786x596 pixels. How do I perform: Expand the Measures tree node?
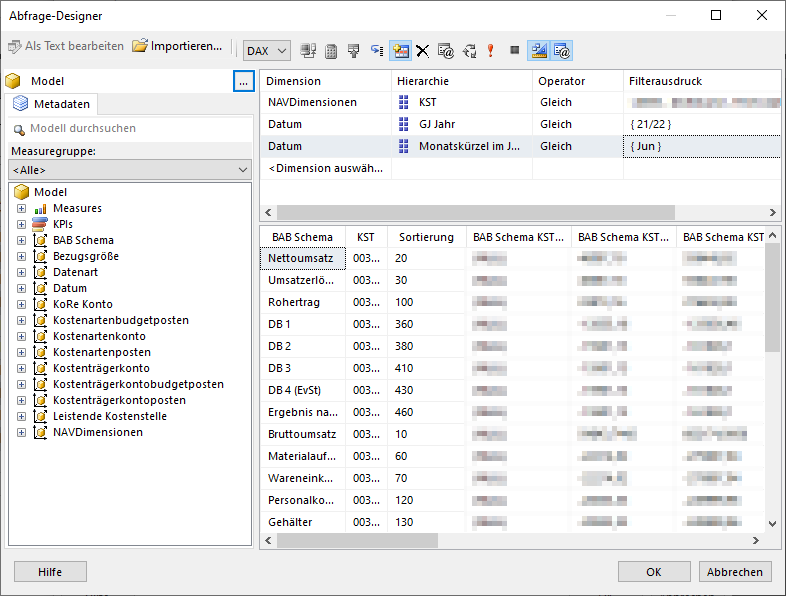pyautogui.click(x=22, y=208)
